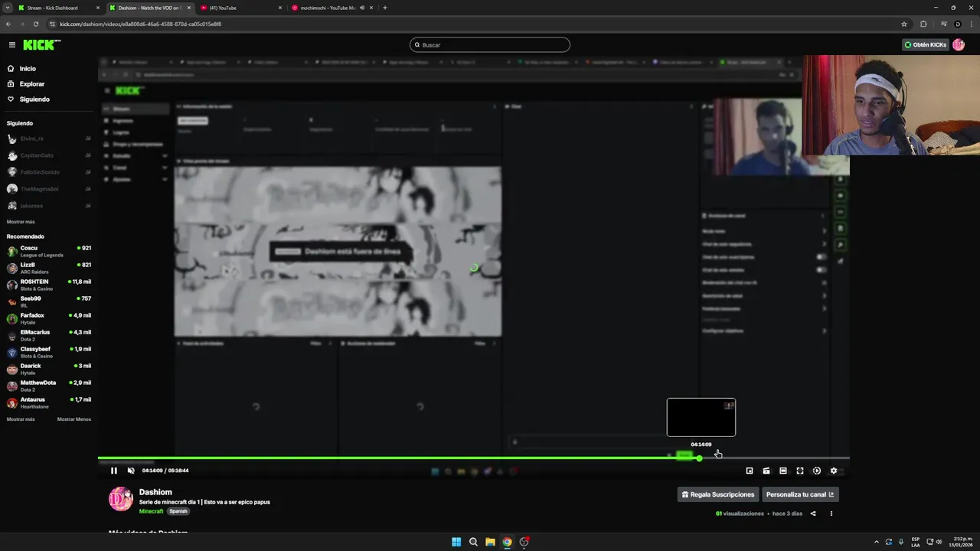Image resolution: width=980 pixels, height=551 pixels.
Task: Open recommended channel Classybeef
Action: point(49,352)
